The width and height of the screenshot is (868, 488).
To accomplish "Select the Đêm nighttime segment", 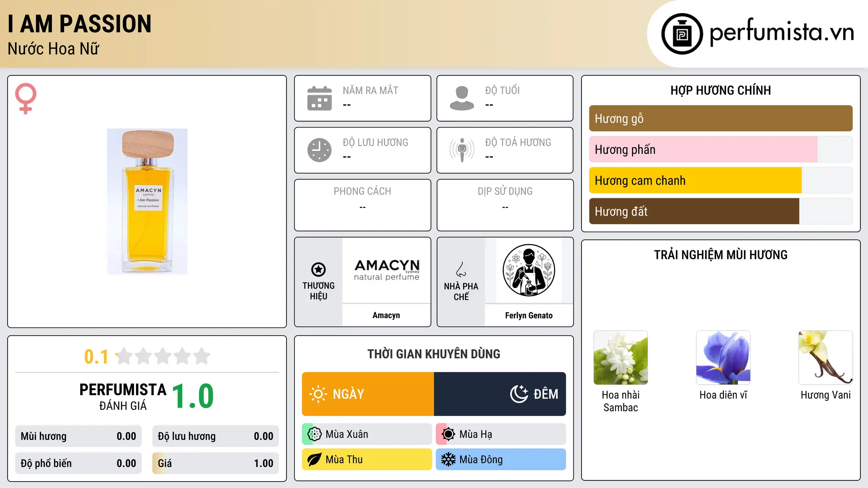I will [500, 394].
